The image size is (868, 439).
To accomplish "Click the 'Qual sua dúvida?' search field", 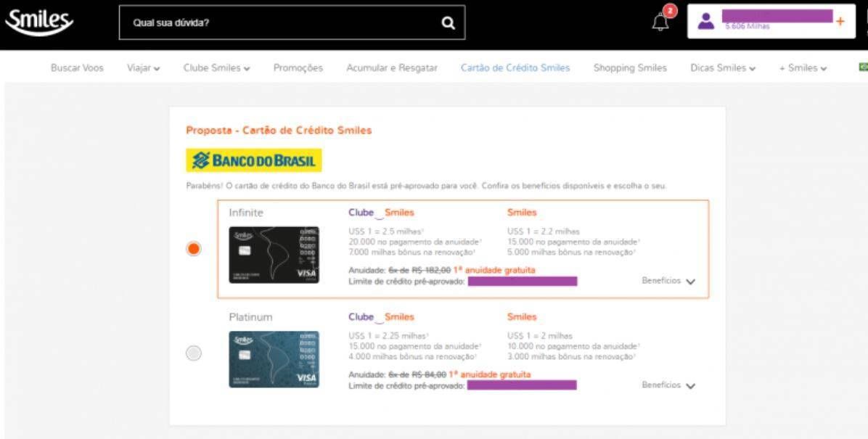I will [292, 22].
